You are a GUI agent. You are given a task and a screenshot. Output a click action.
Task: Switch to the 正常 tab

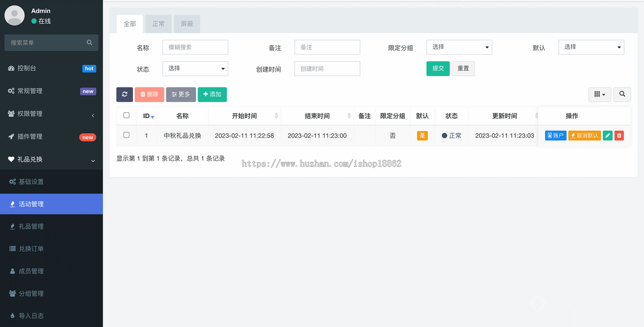click(x=158, y=24)
